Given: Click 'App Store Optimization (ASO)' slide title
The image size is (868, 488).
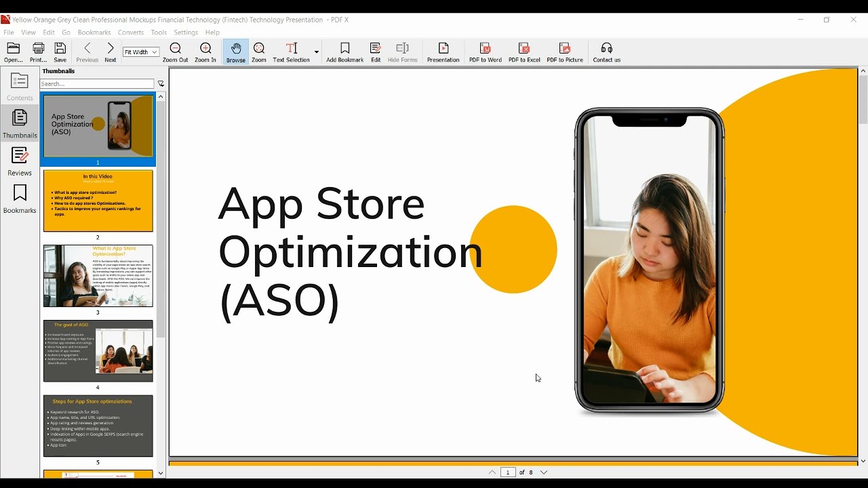Looking at the screenshot, I should (x=350, y=251).
